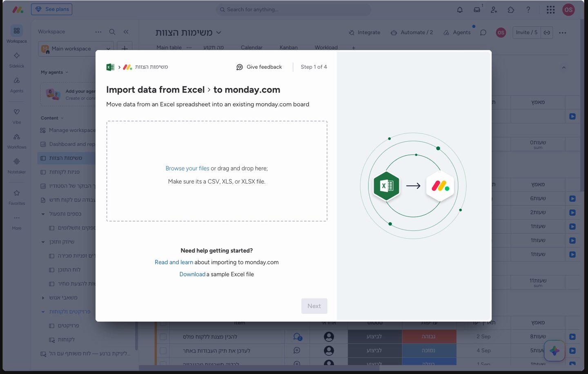Image resolution: width=588 pixels, height=374 pixels.
Task: Switch to the Kanban tab
Action: click(289, 47)
